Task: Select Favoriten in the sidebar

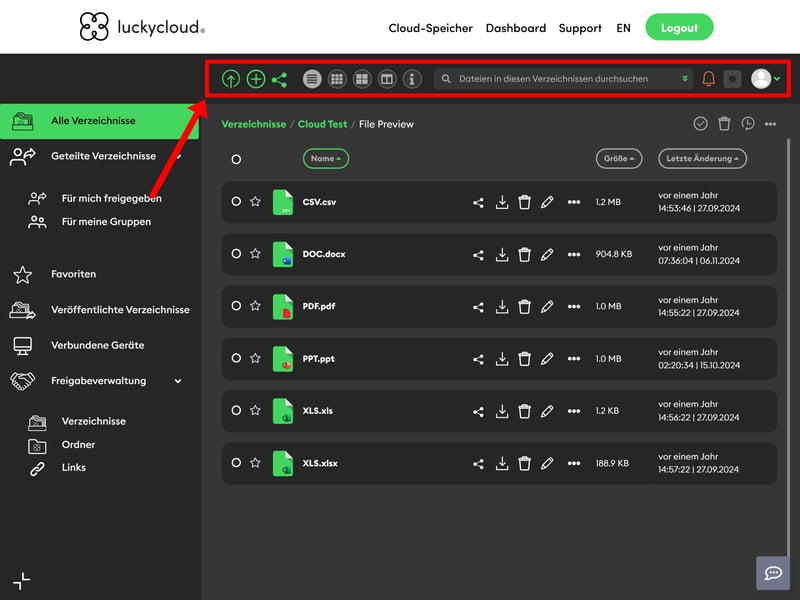Action: (x=73, y=274)
